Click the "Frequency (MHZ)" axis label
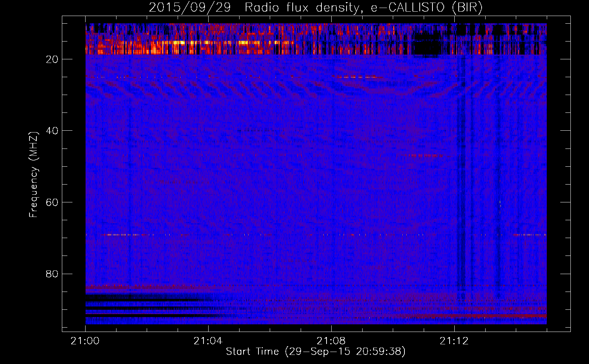Image resolution: width=589 pixels, height=364 pixels. click(x=33, y=175)
